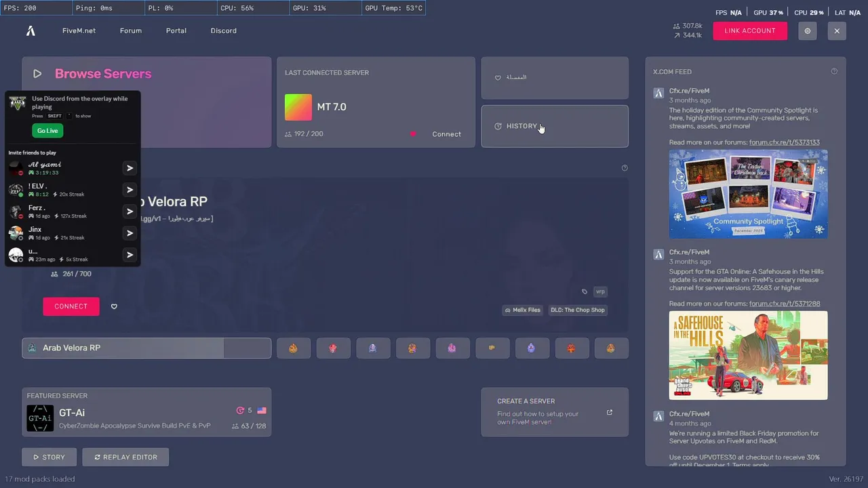Open the HISTORY card
The image size is (868, 488).
555,126
